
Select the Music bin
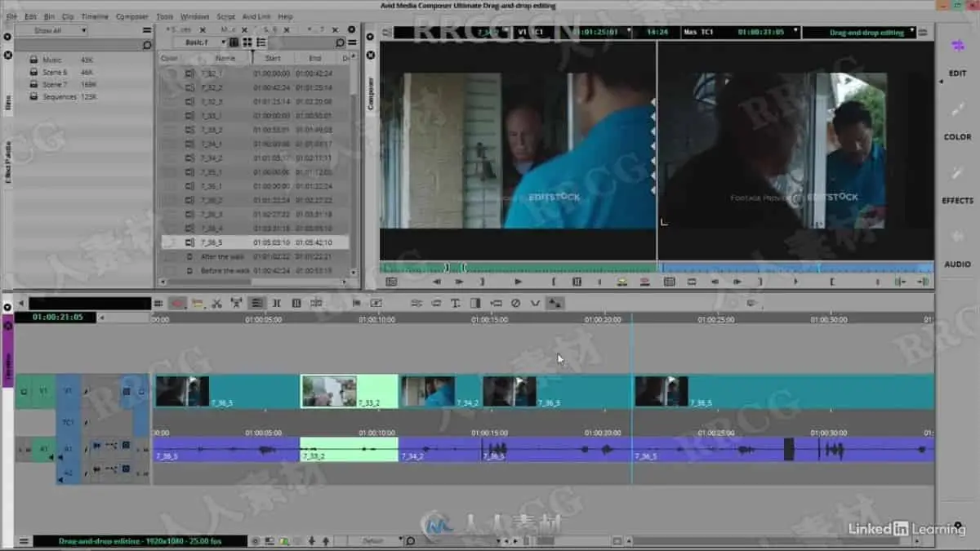pyautogui.click(x=51, y=60)
